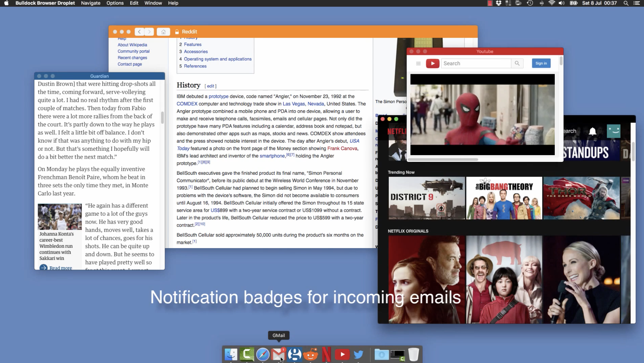Click Sign in on YouTube
The width and height of the screenshot is (644, 363).
(541, 63)
